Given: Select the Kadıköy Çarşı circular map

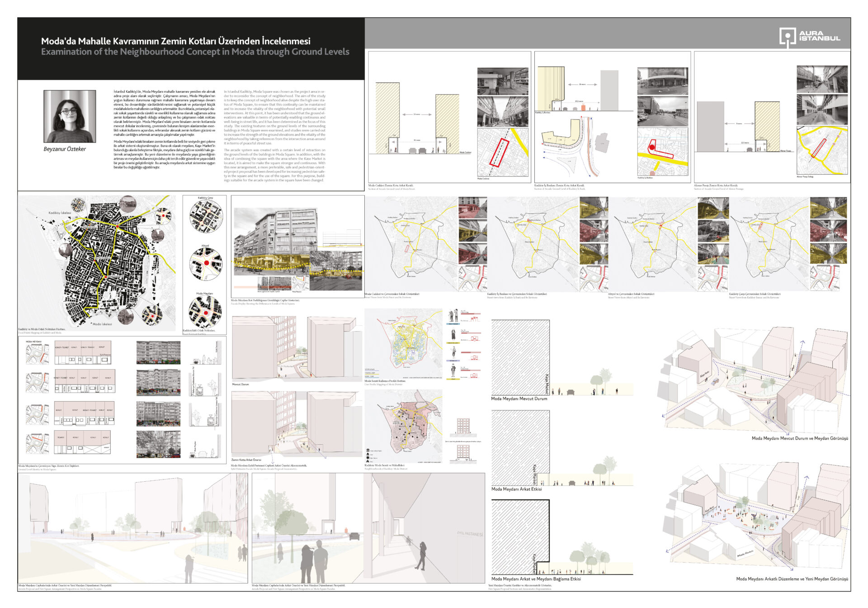Looking at the screenshot, I should pyautogui.click(x=206, y=216).
